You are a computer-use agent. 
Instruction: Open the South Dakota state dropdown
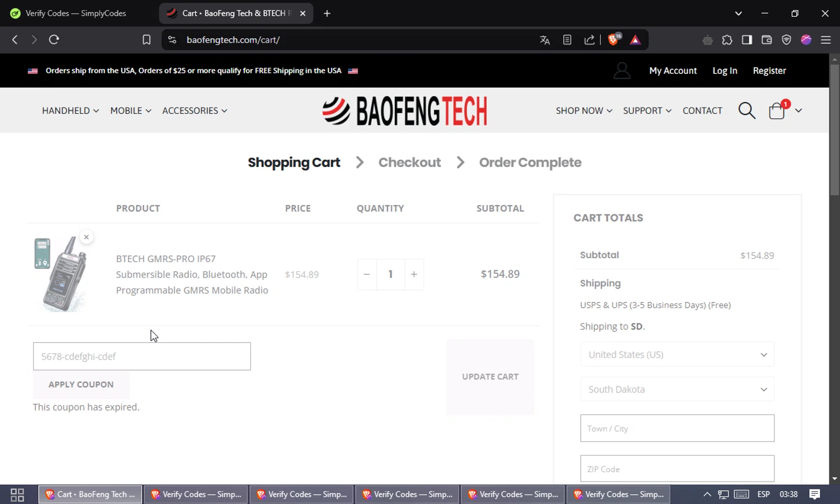click(x=677, y=389)
